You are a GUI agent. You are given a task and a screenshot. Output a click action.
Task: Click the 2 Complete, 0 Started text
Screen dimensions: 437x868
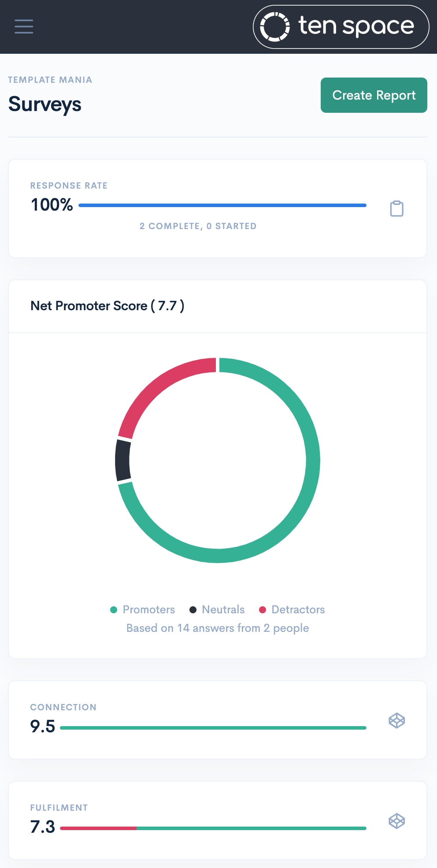click(198, 226)
